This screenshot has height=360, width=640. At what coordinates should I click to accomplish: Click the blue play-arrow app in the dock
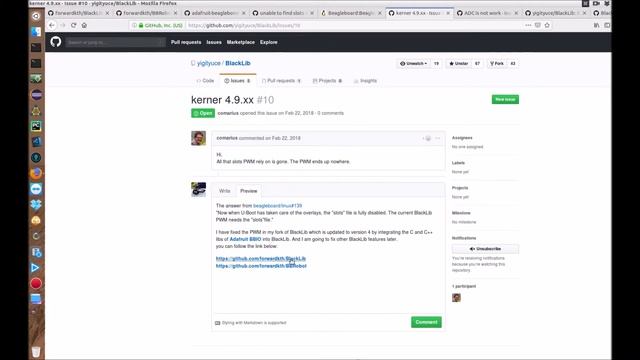click(36, 268)
